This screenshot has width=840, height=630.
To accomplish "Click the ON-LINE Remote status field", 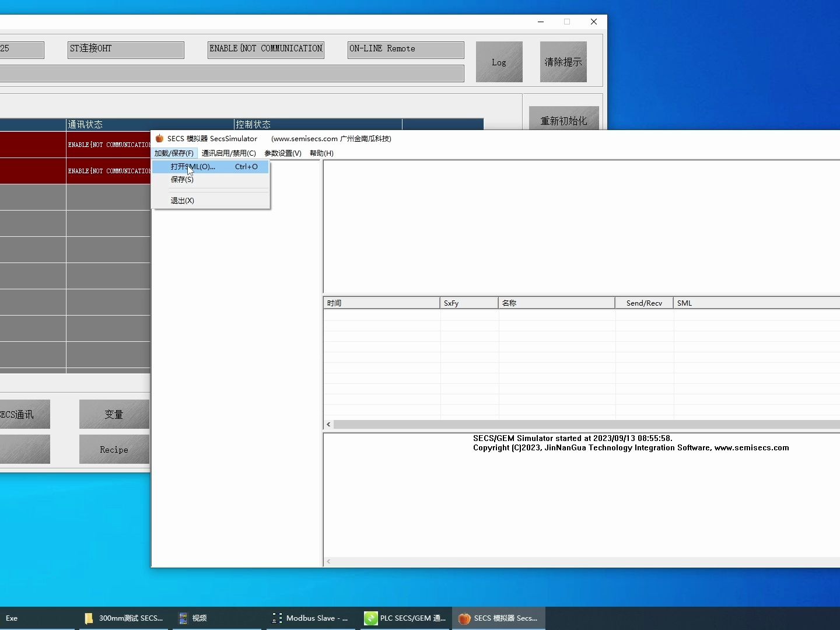I will [x=406, y=50].
